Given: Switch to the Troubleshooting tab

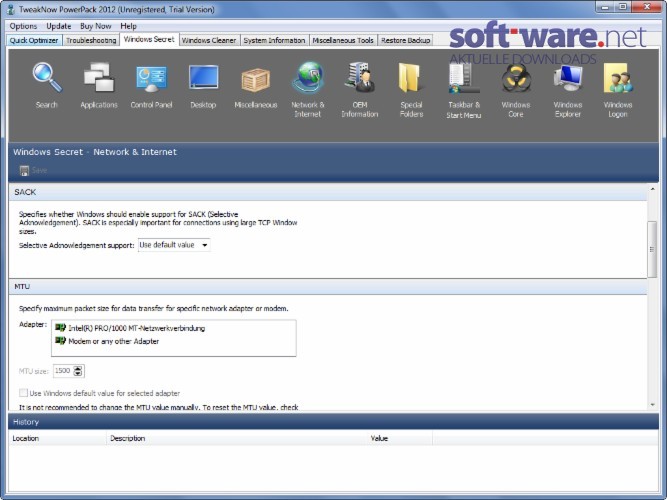Looking at the screenshot, I should (91, 40).
